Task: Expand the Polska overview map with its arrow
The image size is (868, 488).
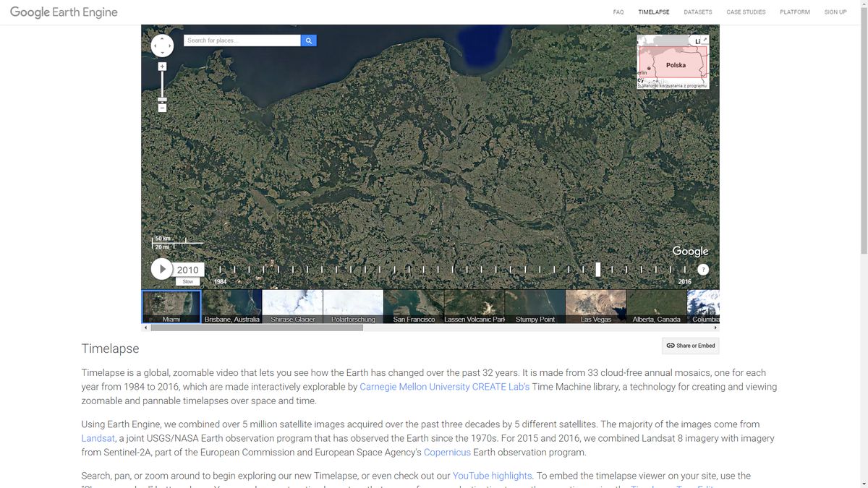Action: [x=705, y=40]
